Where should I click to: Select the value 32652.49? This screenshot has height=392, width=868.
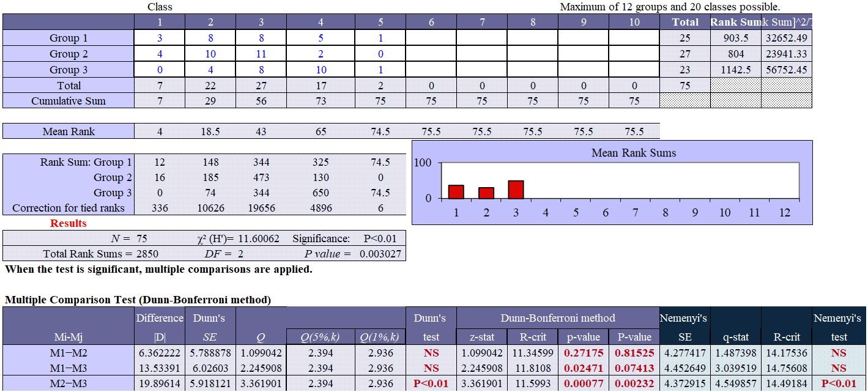tap(787, 38)
